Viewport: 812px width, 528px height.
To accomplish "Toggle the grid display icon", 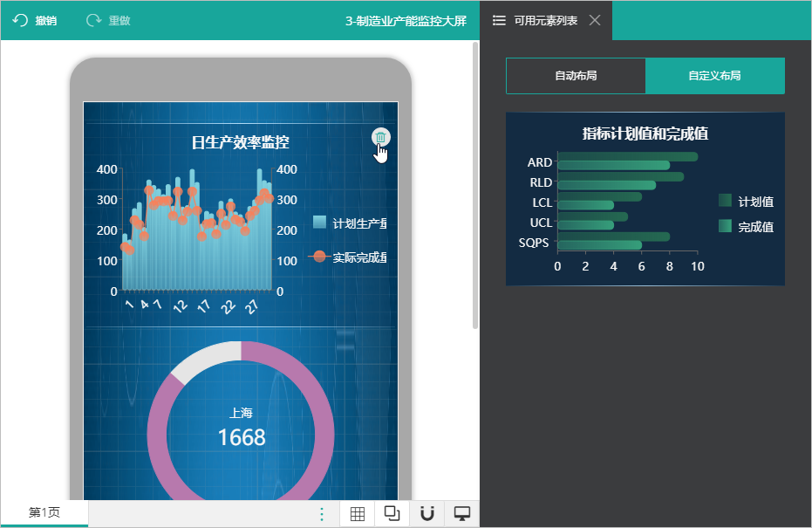I will (358, 513).
